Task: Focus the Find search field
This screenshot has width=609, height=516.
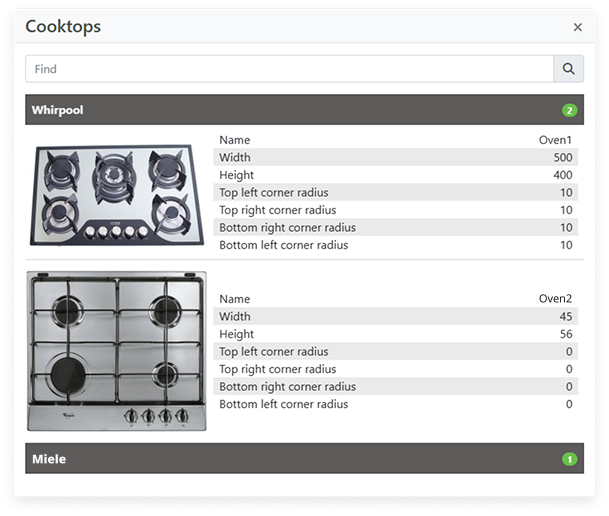Action: pos(289,69)
